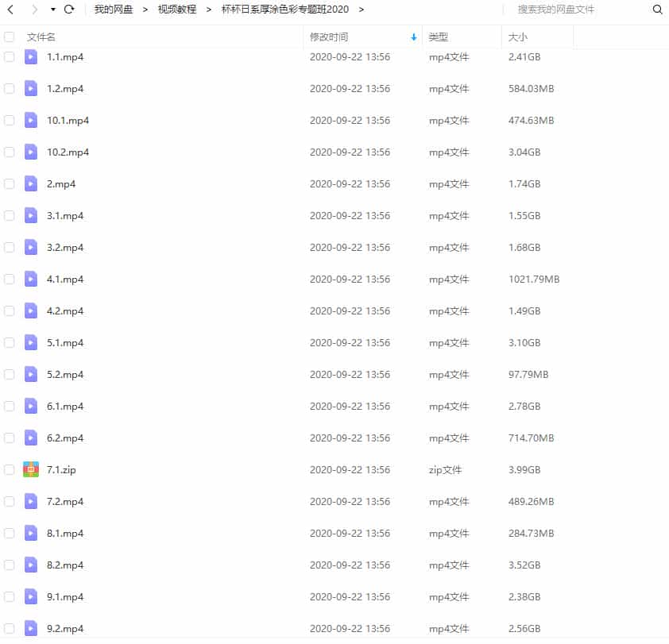Select file name 8.2.mp4

(65, 565)
